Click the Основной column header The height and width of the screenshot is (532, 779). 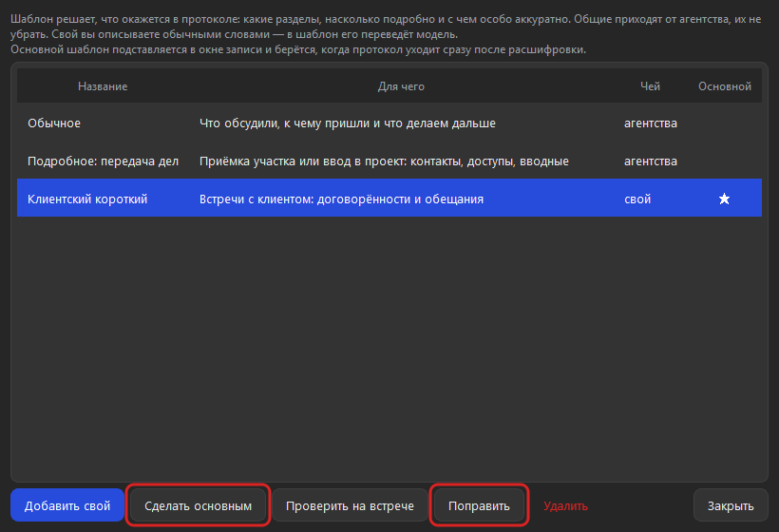(x=724, y=85)
